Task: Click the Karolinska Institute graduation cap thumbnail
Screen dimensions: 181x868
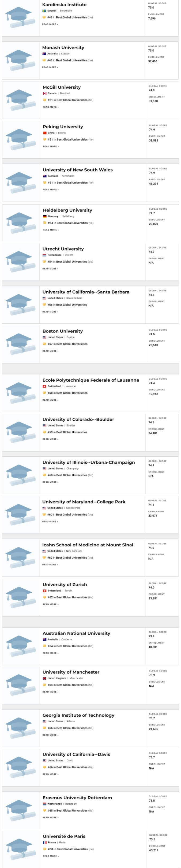Action: pyautogui.click(x=21, y=18)
